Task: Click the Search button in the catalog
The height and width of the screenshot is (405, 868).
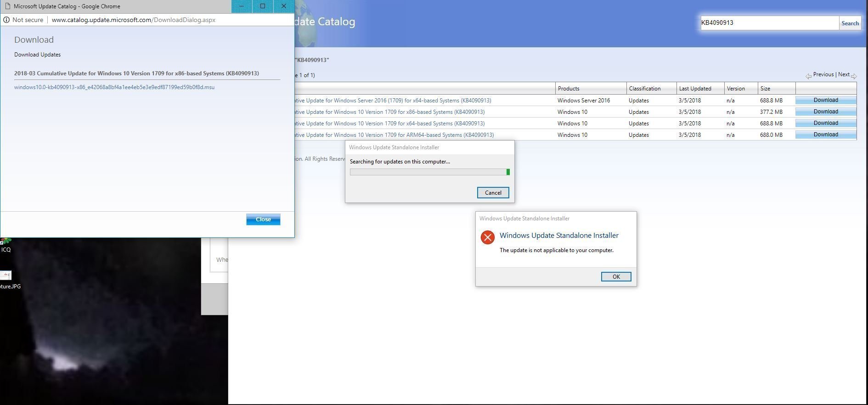Action: pyautogui.click(x=850, y=23)
